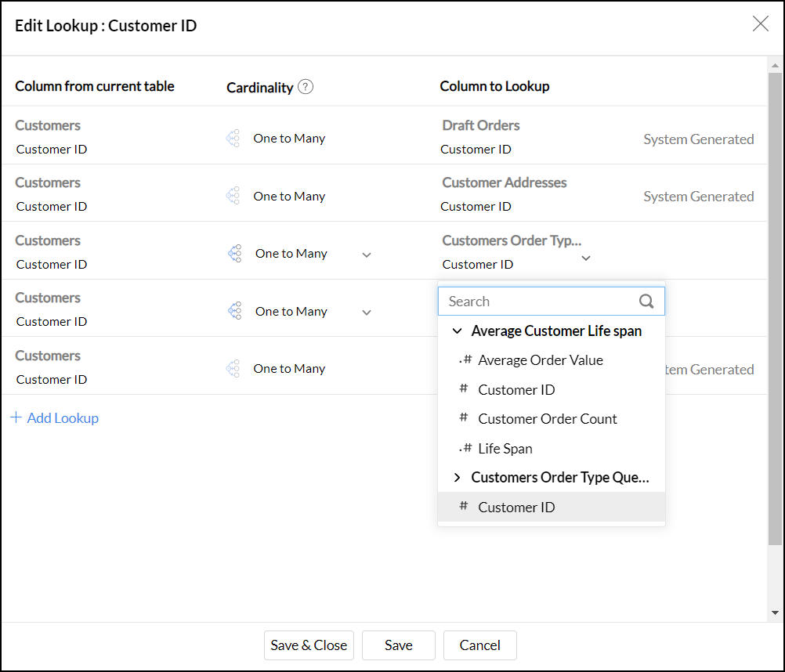Image resolution: width=785 pixels, height=672 pixels.
Task: Click the Add Lookup link
Action: tap(63, 418)
